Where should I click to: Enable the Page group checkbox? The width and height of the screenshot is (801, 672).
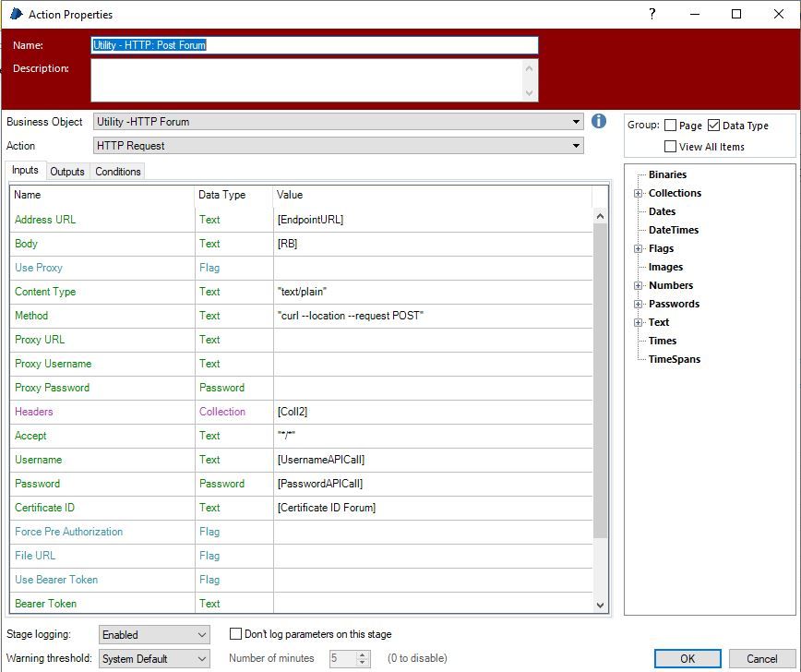(671, 126)
